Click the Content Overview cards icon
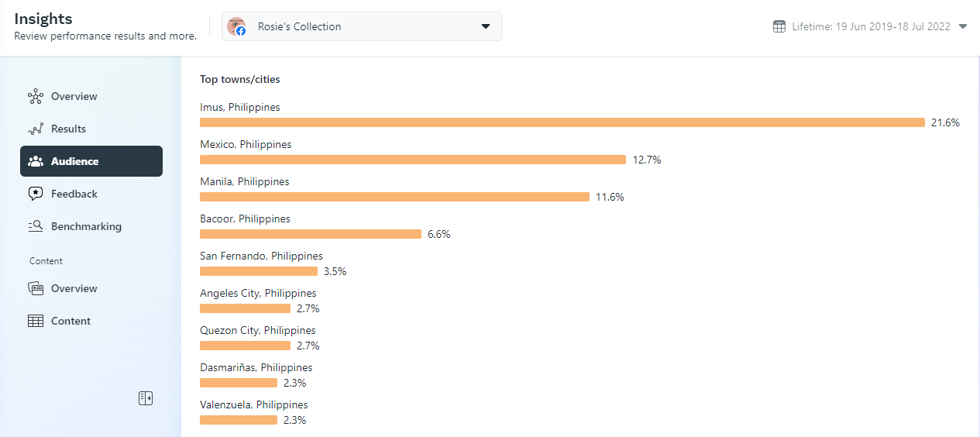Viewport: 980px width, 437px height. (35, 289)
